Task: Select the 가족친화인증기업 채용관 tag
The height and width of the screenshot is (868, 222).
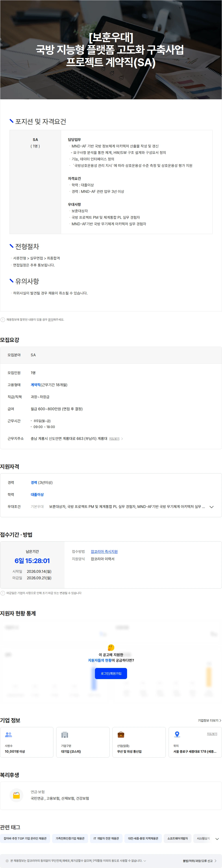Action: 70,839
